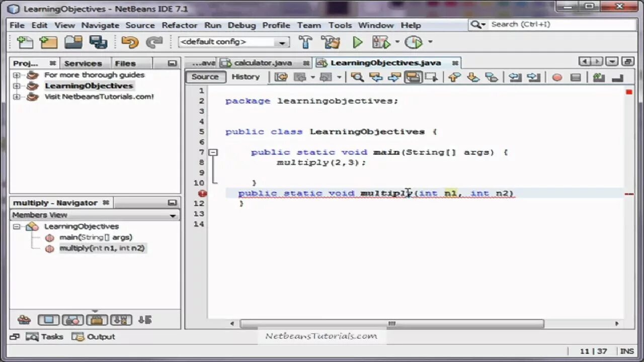Open the editor documents list dropdown

coord(612,62)
